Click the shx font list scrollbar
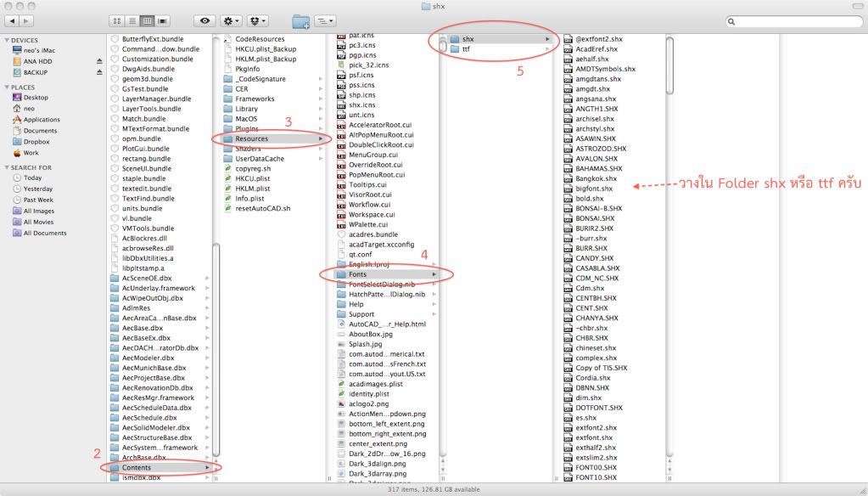Screen dimensions: 868x496 pyautogui.click(x=669, y=65)
